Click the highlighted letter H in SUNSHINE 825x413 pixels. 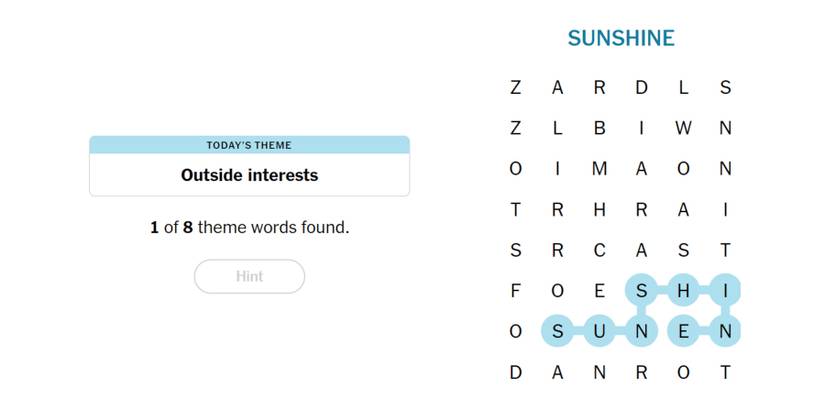pyautogui.click(x=683, y=291)
